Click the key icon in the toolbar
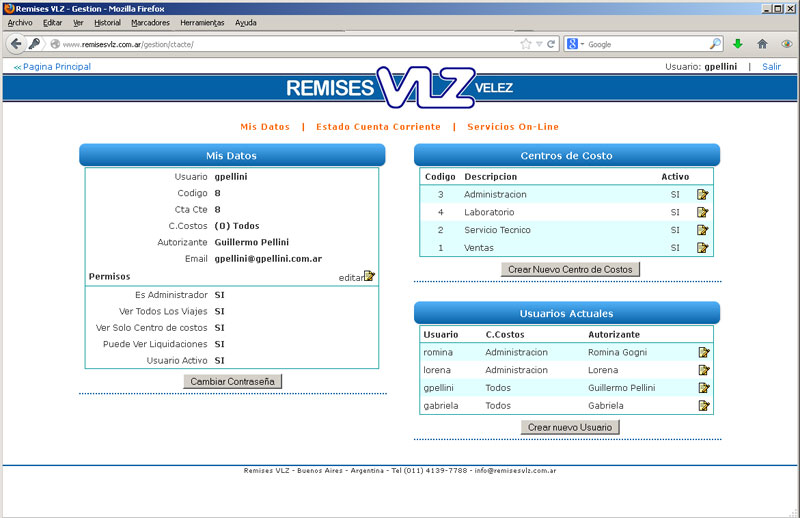Viewport: 800px width, 518px height. click(x=34, y=44)
